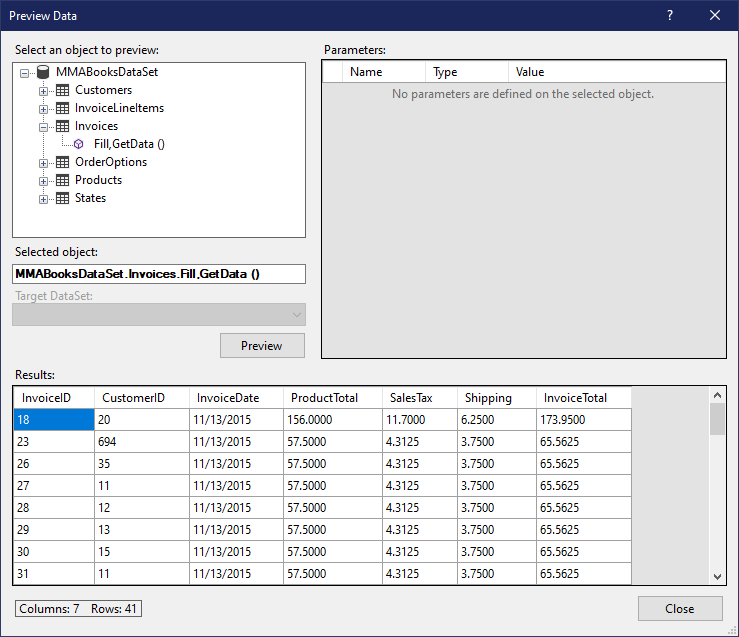Click the results vertical scrollbar thumb
739x637 pixels.
pos(717,419)
